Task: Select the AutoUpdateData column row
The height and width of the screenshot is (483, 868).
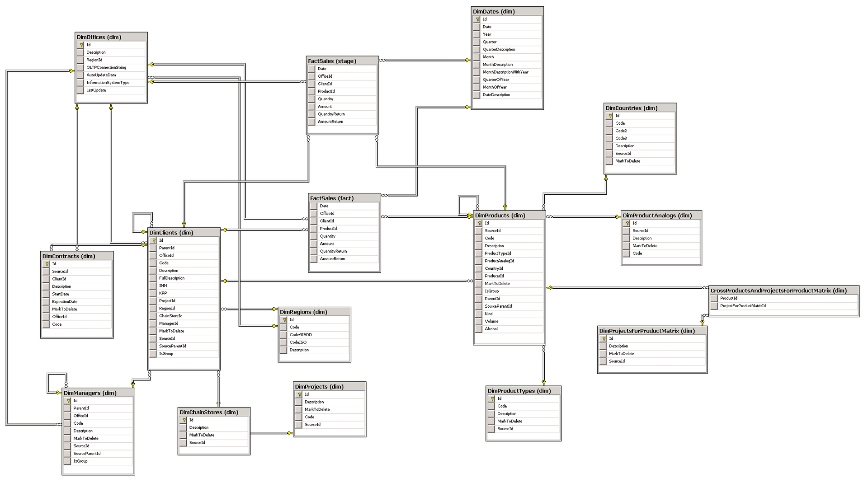Action: click(x=111, y=75)
